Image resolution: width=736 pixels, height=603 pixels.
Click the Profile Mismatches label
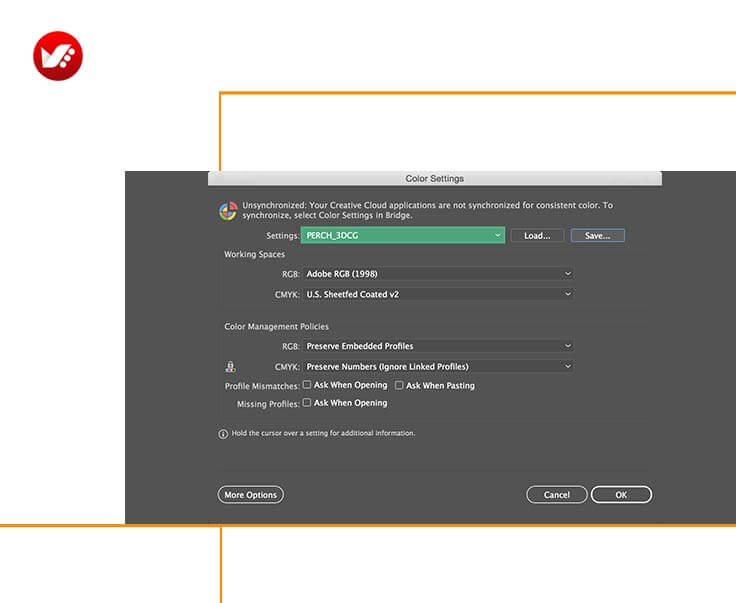point(262,386)
